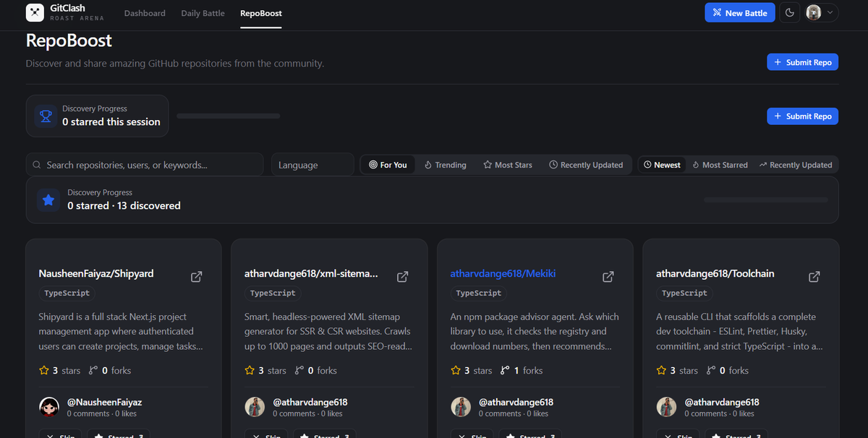Click TypeScript tag on xml-sitema... card
868x438 pixels.
point(273,293)
